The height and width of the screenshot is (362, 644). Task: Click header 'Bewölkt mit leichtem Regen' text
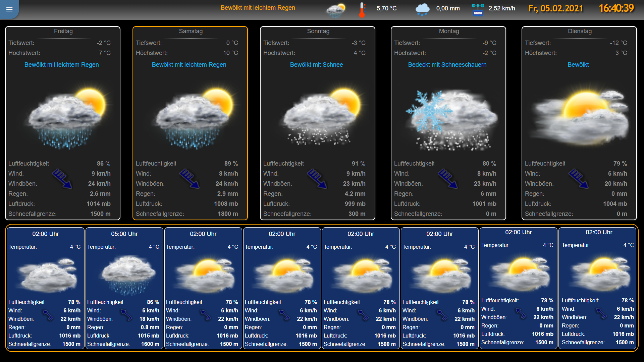pyautogui.click(x=258, y=8)
